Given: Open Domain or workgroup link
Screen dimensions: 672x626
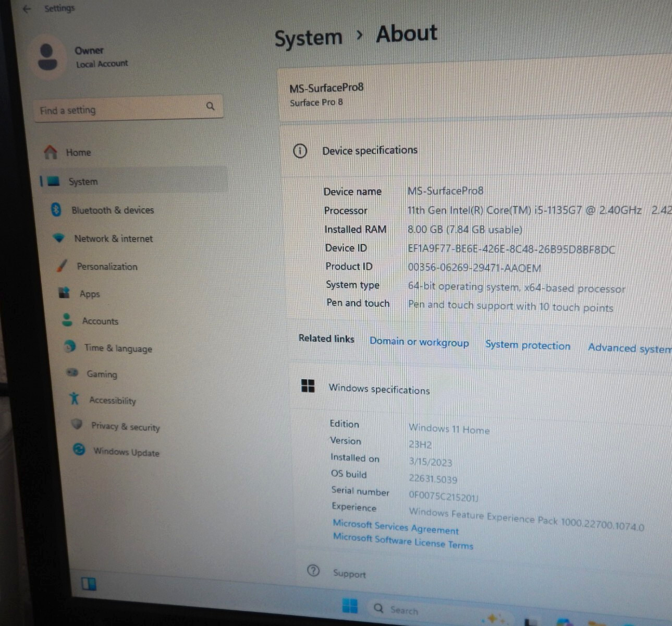Looking at the screenshot, I should [419, 342].
